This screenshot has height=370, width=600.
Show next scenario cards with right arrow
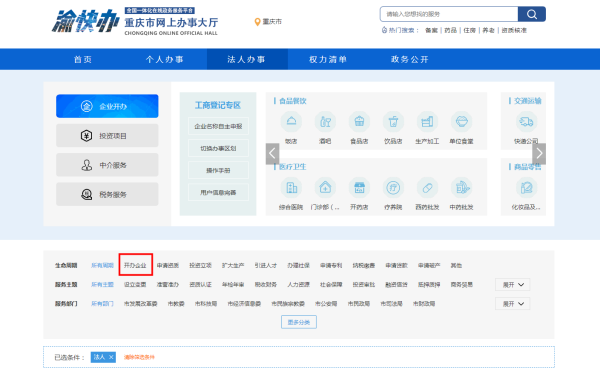(539, 153)
